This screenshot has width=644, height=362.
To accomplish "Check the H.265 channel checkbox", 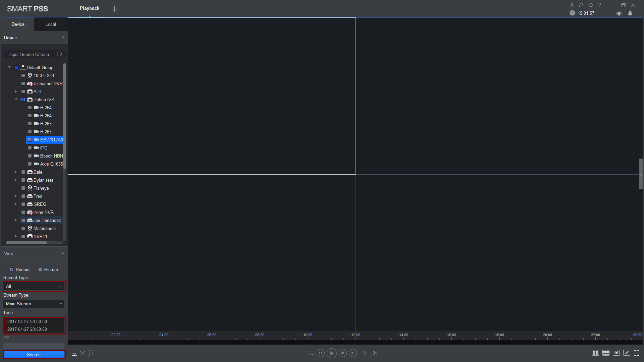I will click(x=30, y=124).
